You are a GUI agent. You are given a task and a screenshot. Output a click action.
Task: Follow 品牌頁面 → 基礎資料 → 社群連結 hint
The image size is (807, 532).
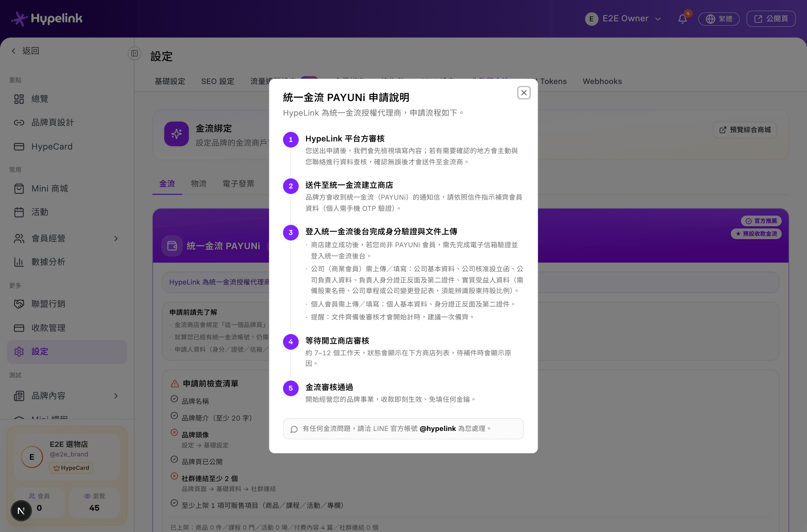(228, 489)
